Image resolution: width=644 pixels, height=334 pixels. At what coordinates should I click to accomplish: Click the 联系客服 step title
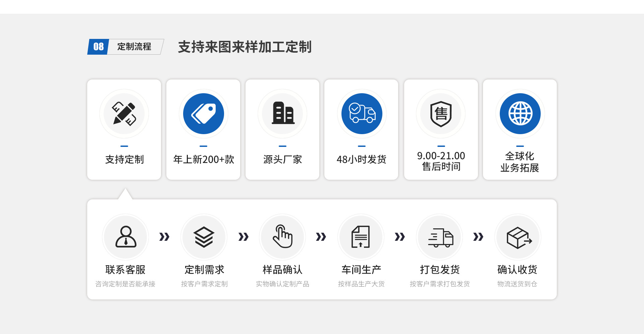(125, 270)
